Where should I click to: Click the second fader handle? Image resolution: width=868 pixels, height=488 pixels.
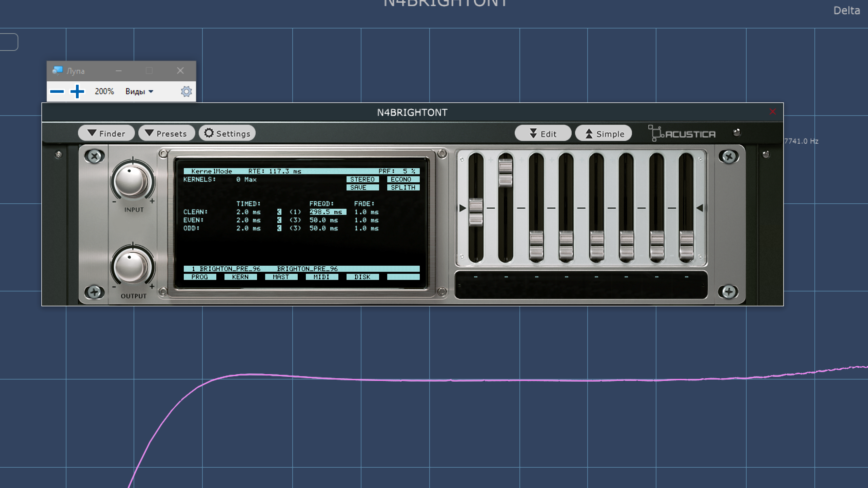506,173
